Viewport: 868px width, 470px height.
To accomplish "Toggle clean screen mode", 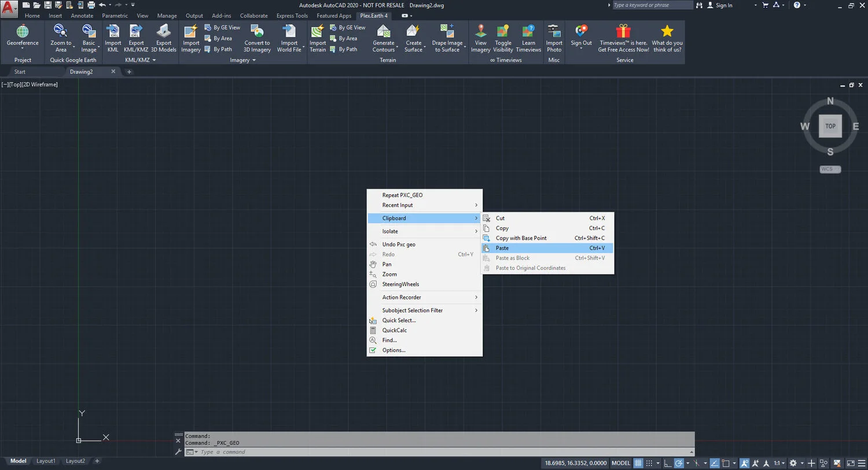I will tap(851, 463).
